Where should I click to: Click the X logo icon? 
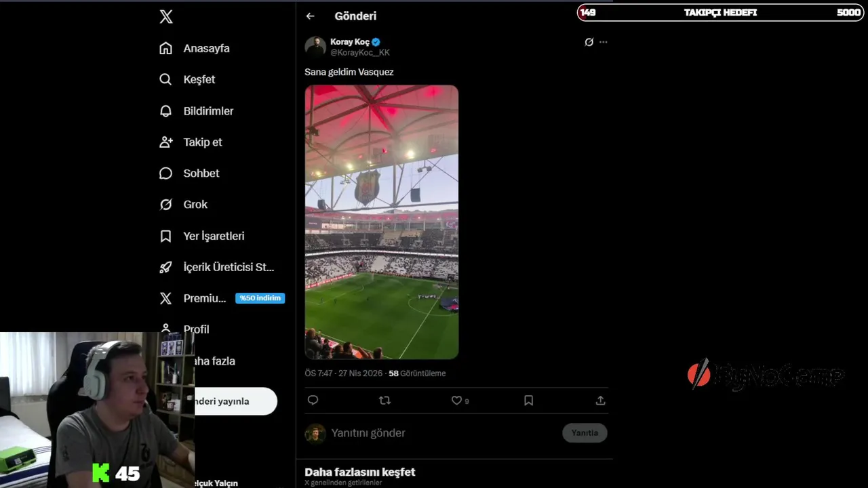pos(166,17)
